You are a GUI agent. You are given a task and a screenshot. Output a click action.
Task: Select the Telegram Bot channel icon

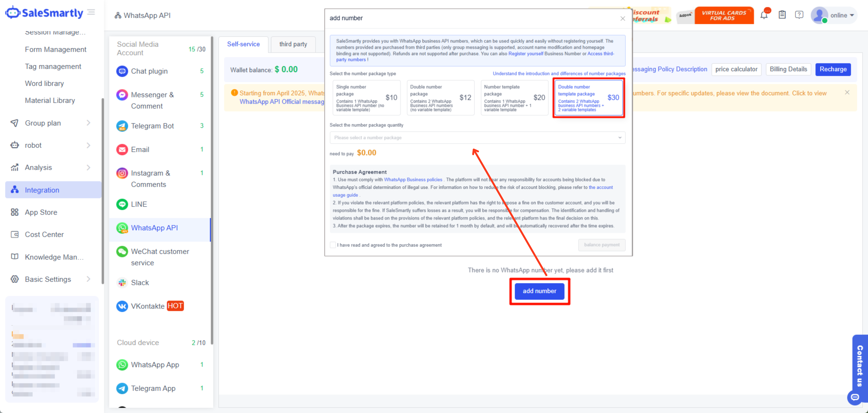click(122, 126)
